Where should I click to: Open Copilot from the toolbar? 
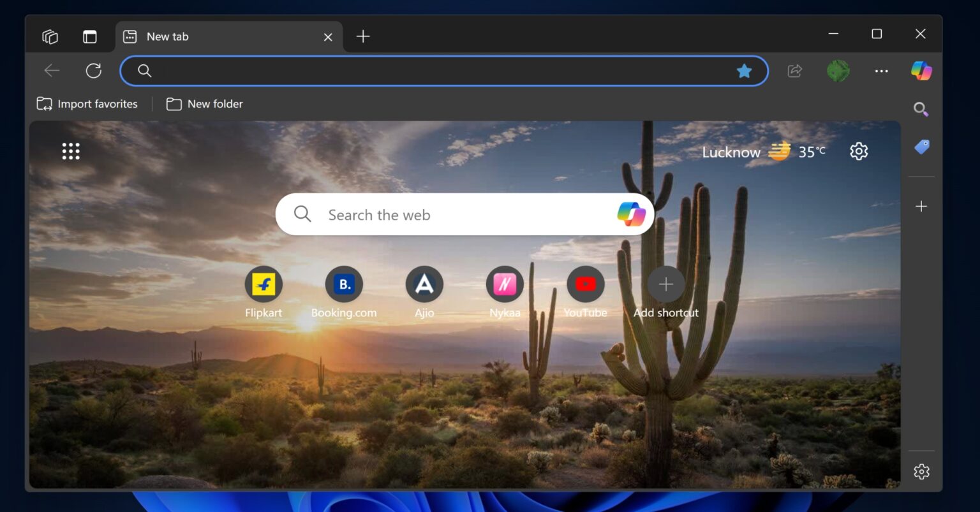[921, 70]
